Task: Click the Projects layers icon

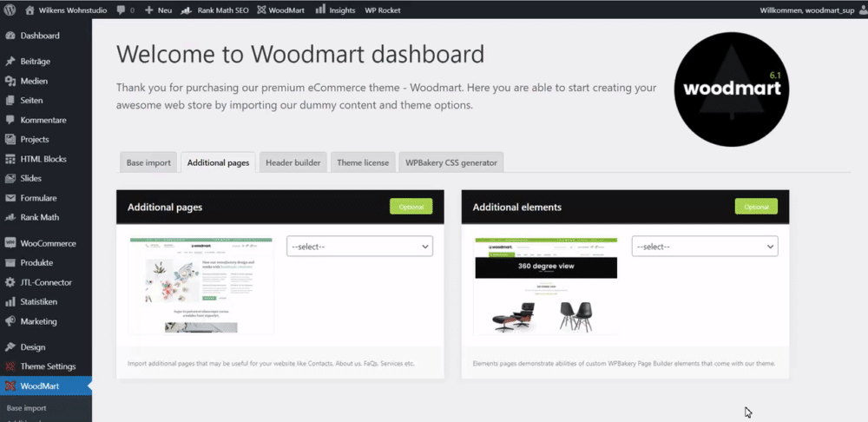Action: [10, 140]
